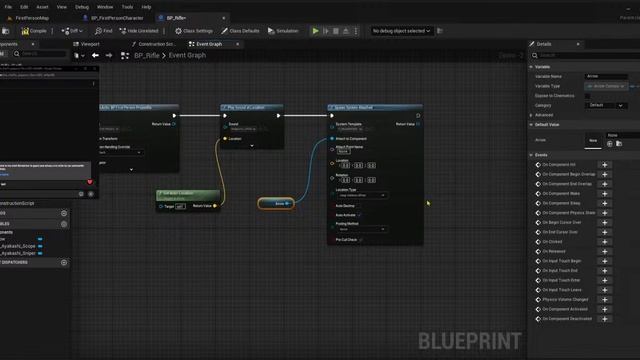Open the Variable Type dropdown

click(606, 86)
